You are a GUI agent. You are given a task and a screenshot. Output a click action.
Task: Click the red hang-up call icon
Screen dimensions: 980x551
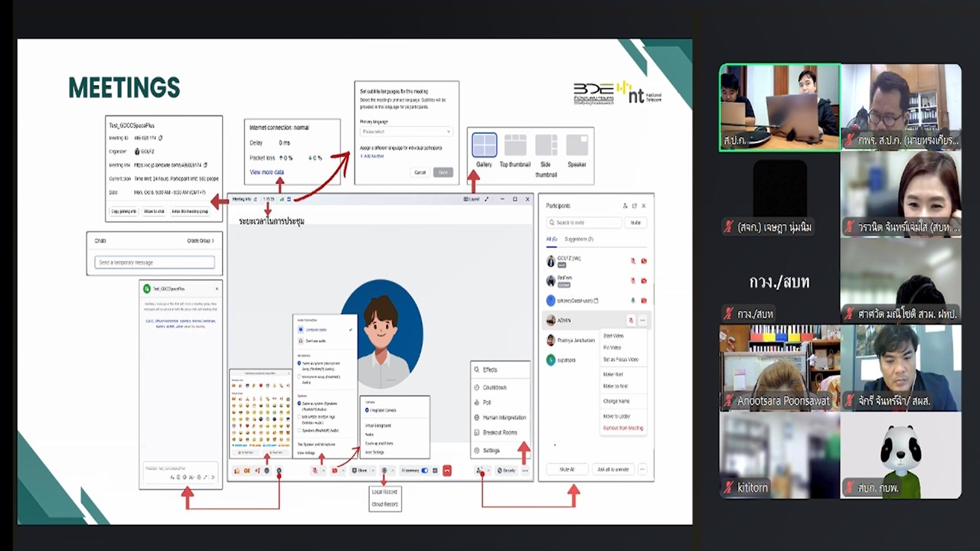447,471
